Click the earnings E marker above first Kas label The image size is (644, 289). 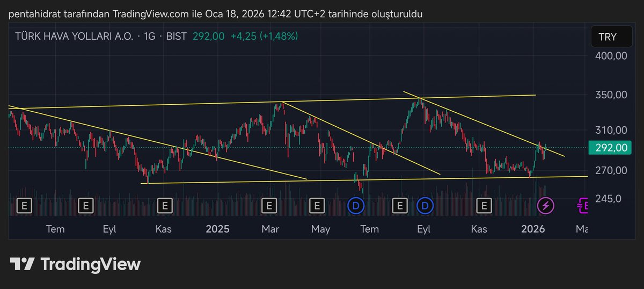click(x=165, y=205)
